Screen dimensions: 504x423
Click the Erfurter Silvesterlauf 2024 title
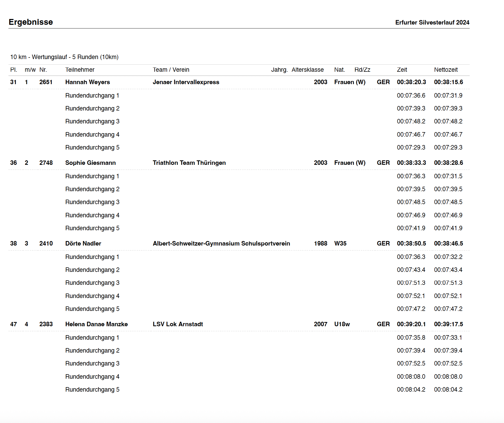click(432, 22)
